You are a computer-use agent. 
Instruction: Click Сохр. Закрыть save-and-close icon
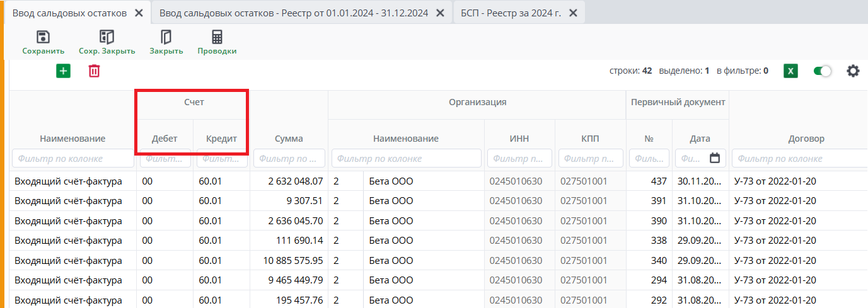click(x=107, y=37)
